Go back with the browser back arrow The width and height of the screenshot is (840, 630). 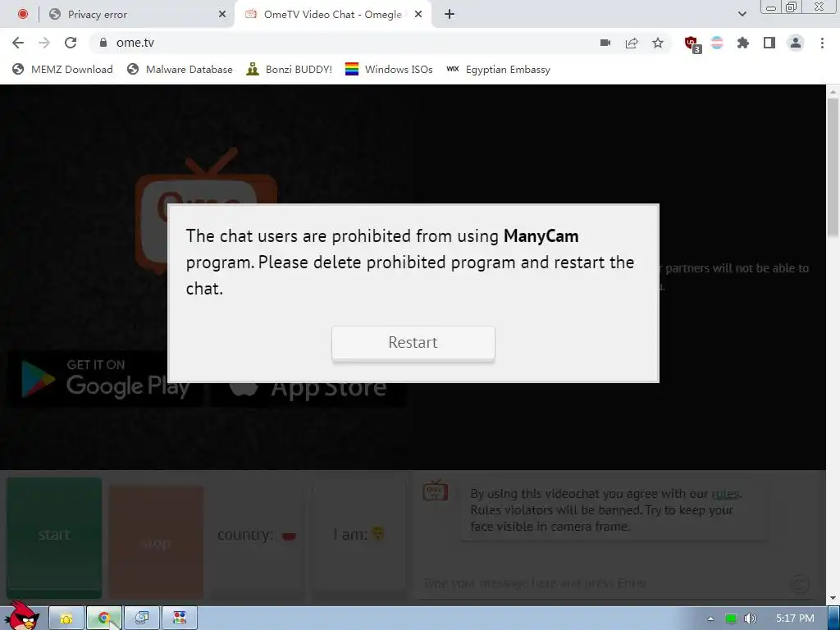[x=18, y=43]
